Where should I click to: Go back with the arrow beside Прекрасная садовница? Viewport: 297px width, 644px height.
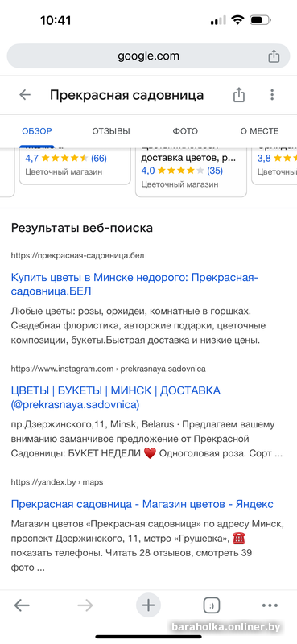pos(25,95)
